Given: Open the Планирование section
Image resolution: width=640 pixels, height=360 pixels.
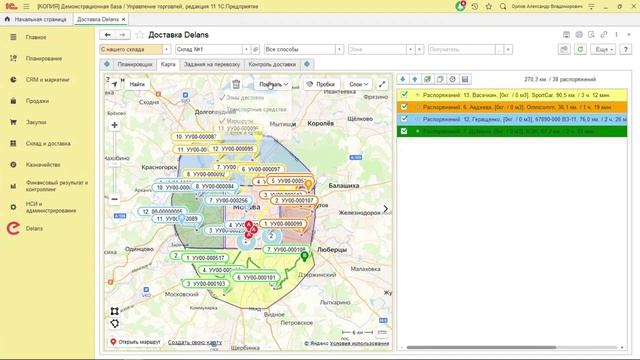Looking at the screenshot, I should (x=44, y=58).
